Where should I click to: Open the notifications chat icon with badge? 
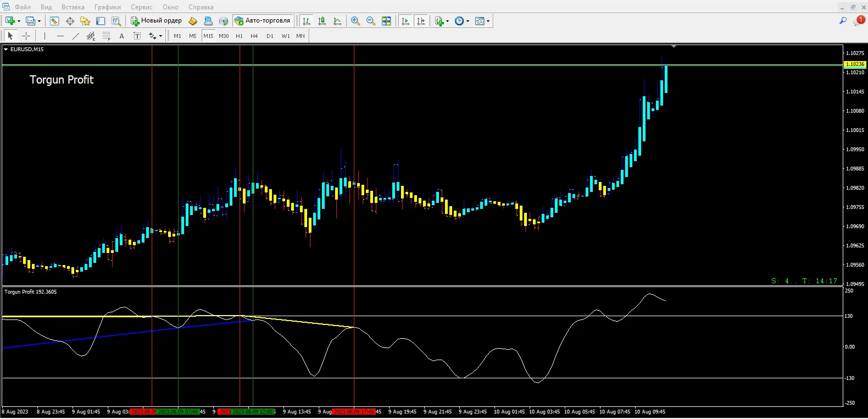(x=859, y=21)
